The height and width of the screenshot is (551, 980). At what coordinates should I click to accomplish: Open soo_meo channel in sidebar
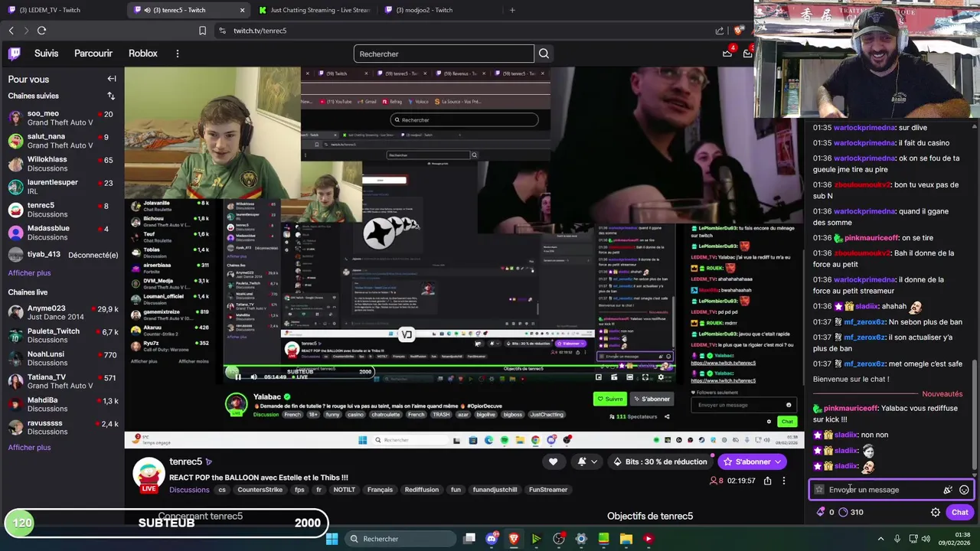coord(61,118)
